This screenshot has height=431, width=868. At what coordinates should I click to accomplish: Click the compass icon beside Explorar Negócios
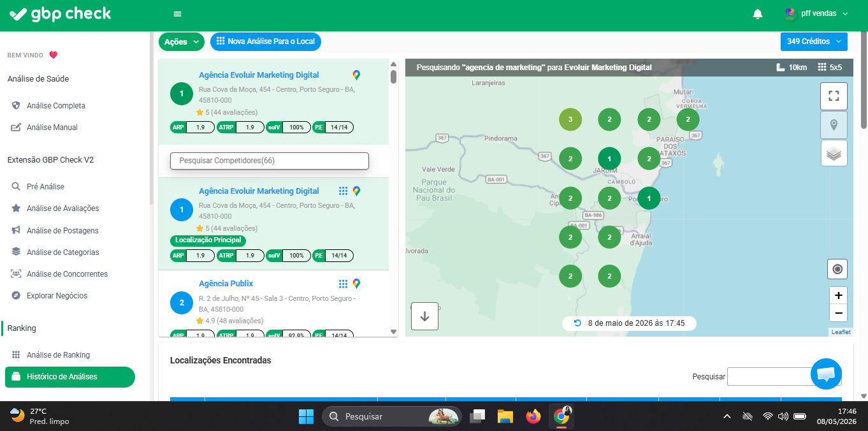16,296
